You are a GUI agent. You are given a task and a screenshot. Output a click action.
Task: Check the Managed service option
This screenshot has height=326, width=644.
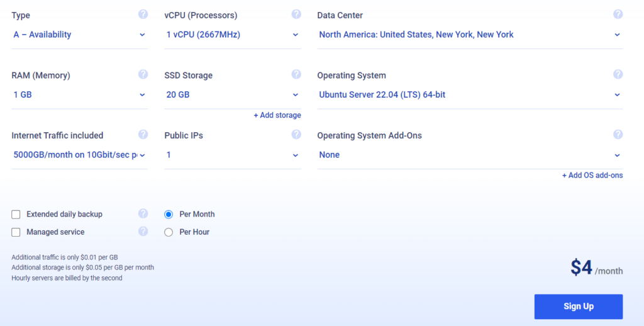tap(16, 232)
